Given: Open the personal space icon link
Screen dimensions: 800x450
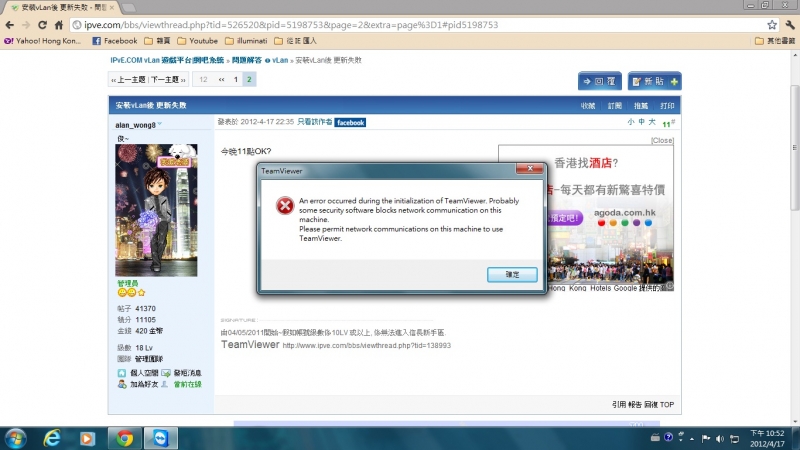Looking at the screenshot, I should (x=121, y=373).
